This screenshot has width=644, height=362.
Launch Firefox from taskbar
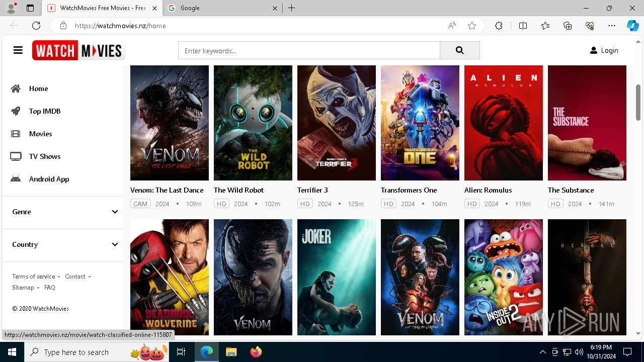[x=256, y=352]
